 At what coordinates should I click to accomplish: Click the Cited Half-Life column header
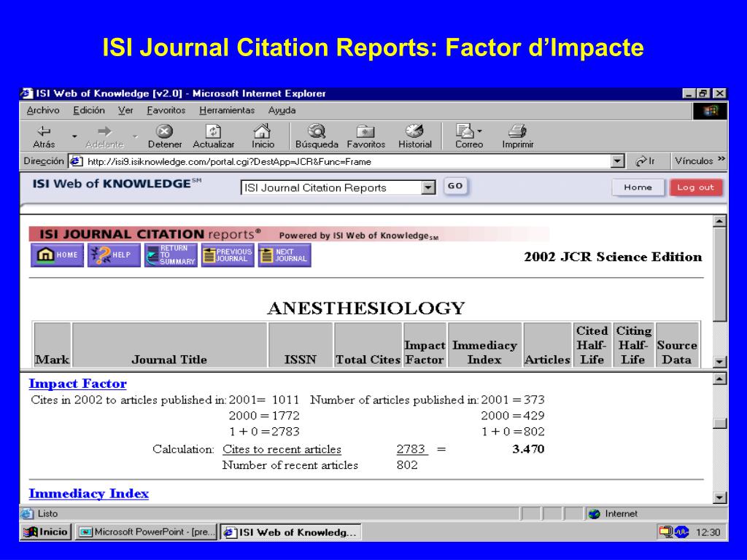(x=592, y=345)
